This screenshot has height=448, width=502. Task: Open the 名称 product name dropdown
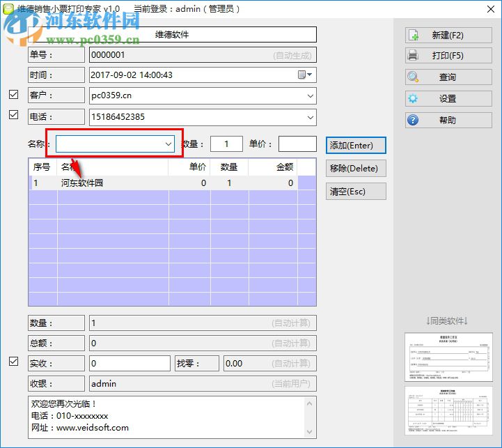point(168,144)
